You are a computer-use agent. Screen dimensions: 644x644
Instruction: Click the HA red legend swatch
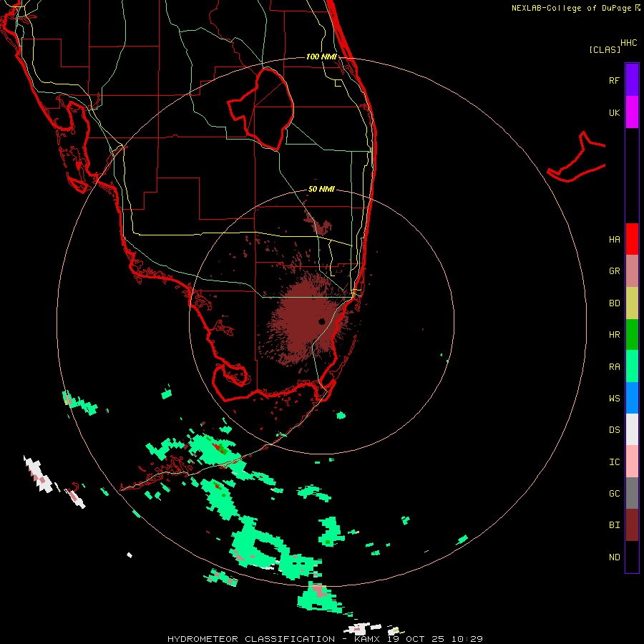tap(632, 239)
